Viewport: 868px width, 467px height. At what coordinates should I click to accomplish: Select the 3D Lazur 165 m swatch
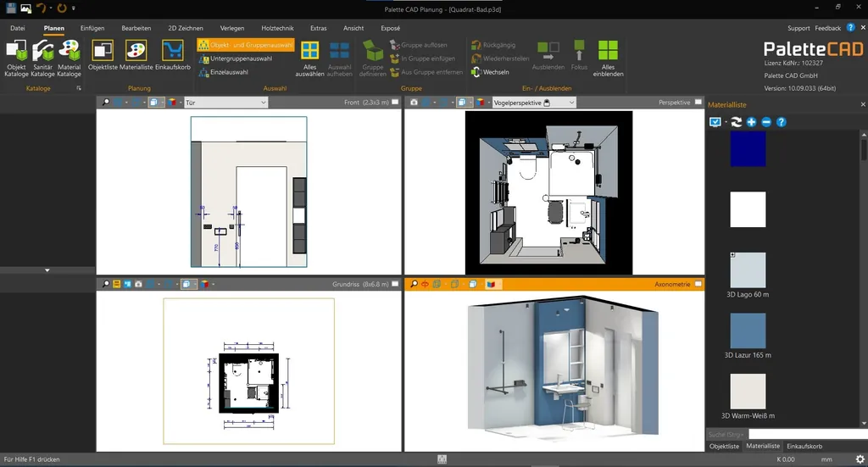[x=748, y=331]
